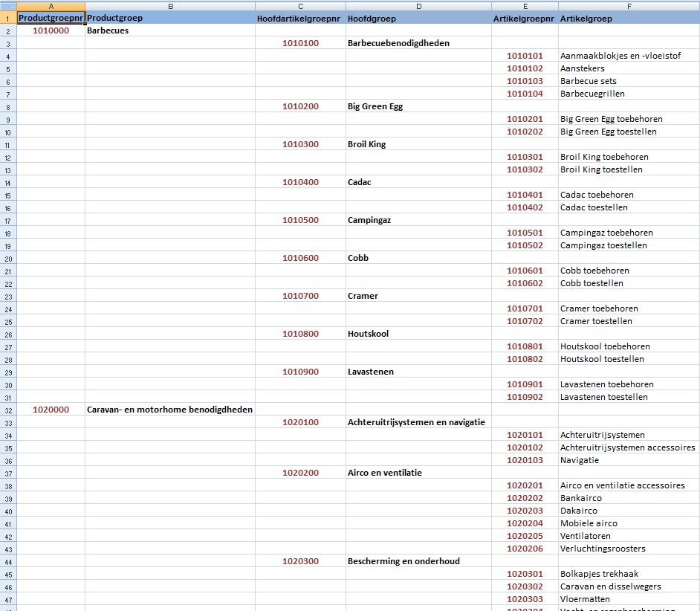Select cell with 1020000
Screen dimensions: 700x611
(51, 410)
